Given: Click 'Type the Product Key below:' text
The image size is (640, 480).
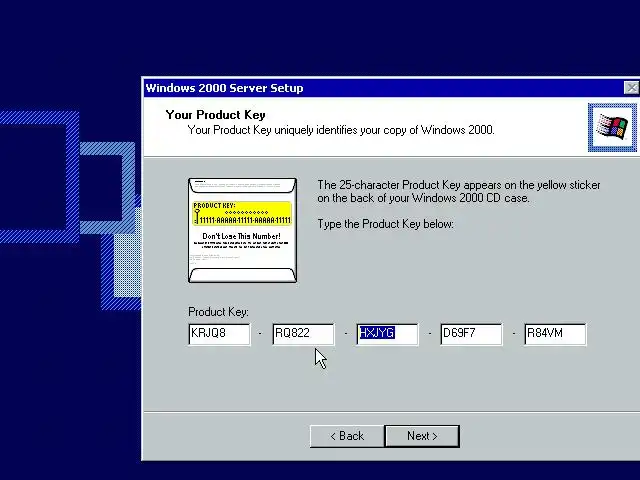Looking at the screenshot, I should coord(385,224).
